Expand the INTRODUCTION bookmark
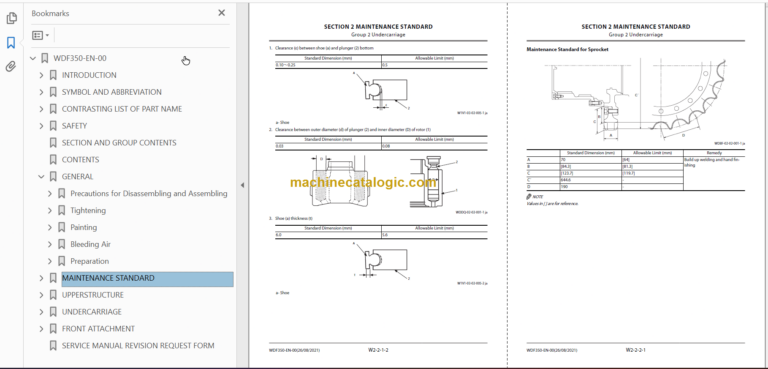This screenshot has width=768, height=369. click(x=41, y=75)
